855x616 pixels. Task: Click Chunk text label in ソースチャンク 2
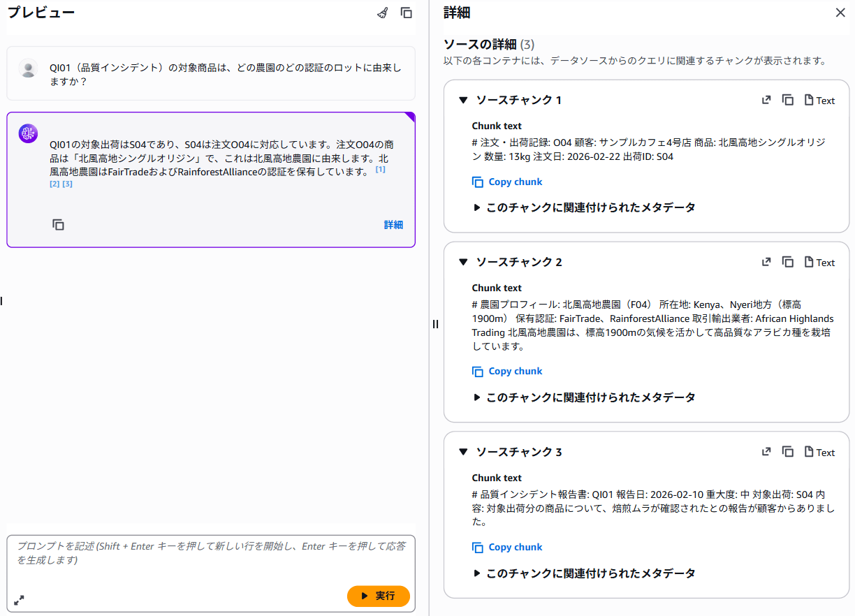497,288
